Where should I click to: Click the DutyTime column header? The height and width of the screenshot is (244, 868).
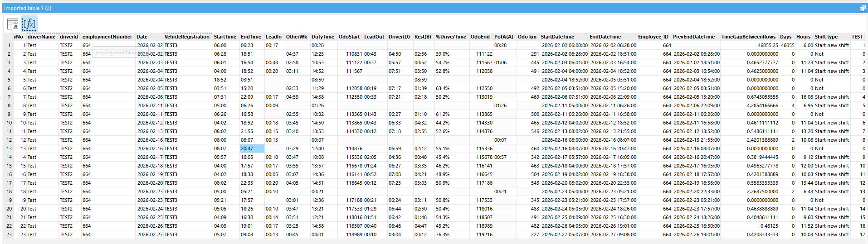322,37
